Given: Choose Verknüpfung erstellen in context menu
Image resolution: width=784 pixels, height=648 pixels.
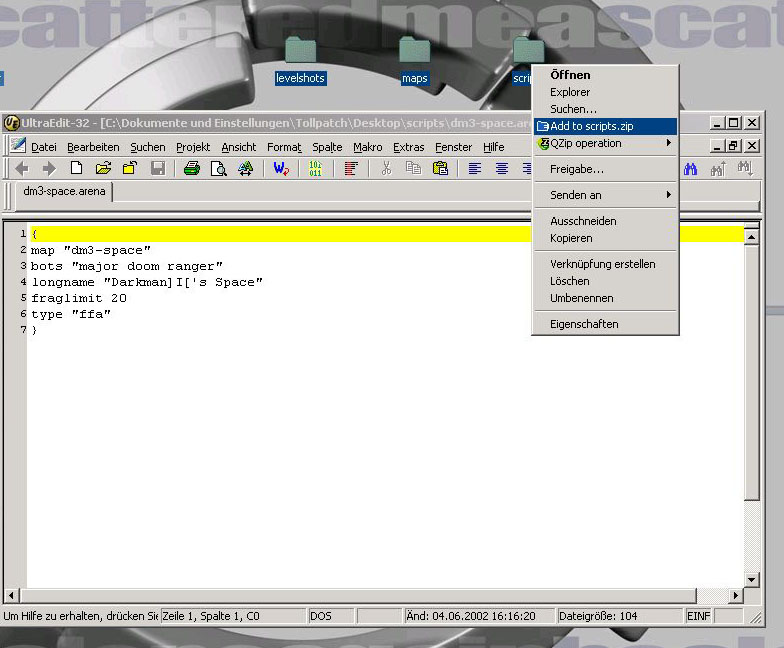Looking at the screenshot, I should pyautogui.click(x=605, y=264).
